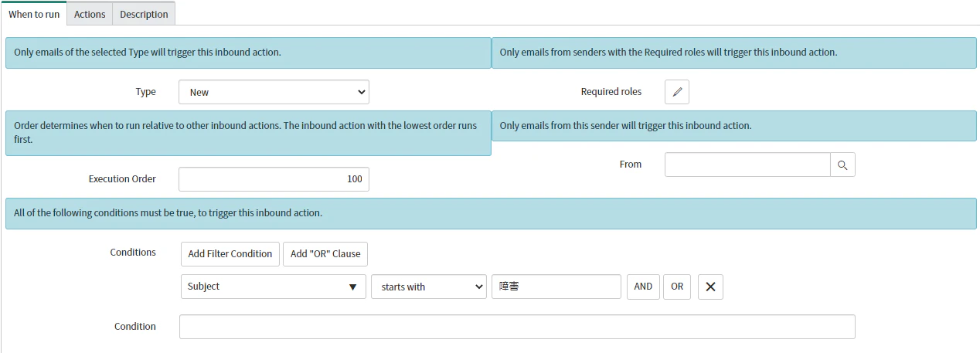Click Add Filter Condition button
980x353 pixels.
coord(230,253)
